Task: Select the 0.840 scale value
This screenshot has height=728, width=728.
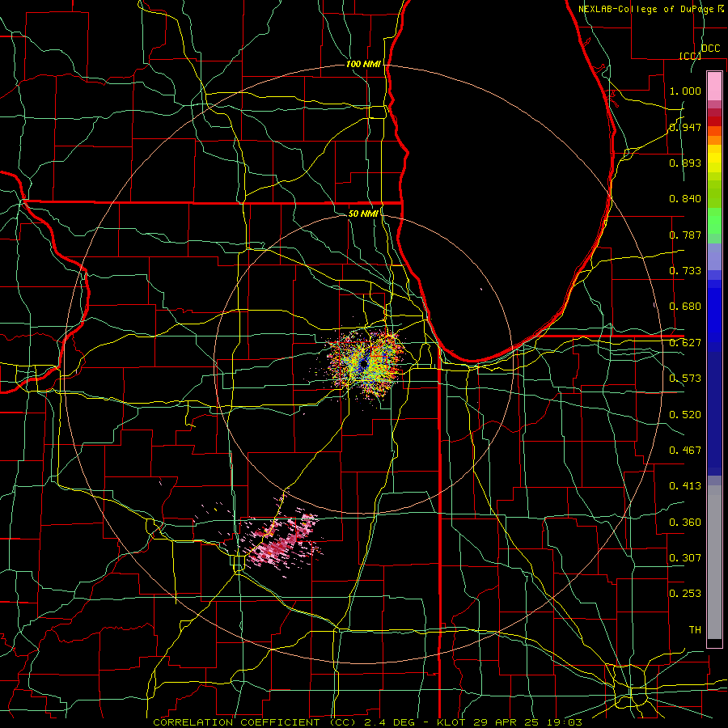Action: [x=685, y=199]
